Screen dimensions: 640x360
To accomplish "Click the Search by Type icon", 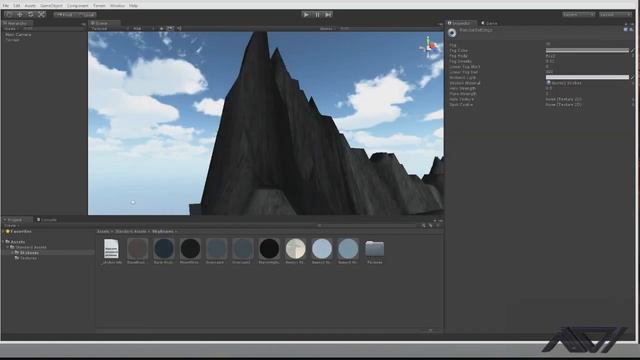I will tap(424, 225).
